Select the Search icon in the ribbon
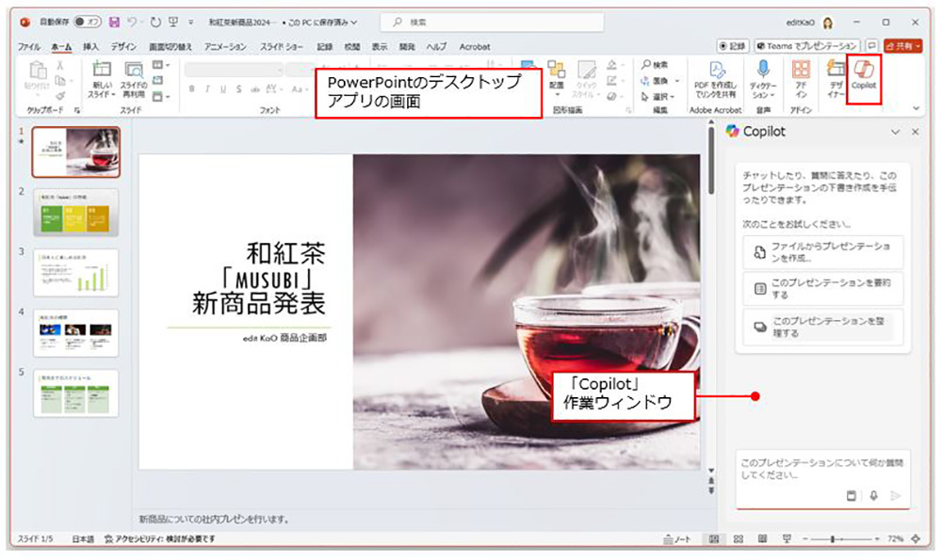The height and width of the screenshot is (560, 942). (x=653, y=65)
